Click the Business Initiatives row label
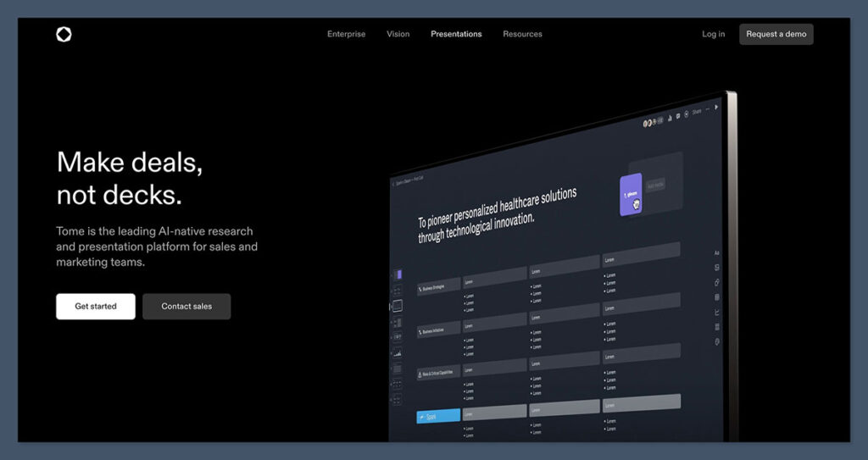868x460 pixels. pyautogui.click(x=438, y=330)
